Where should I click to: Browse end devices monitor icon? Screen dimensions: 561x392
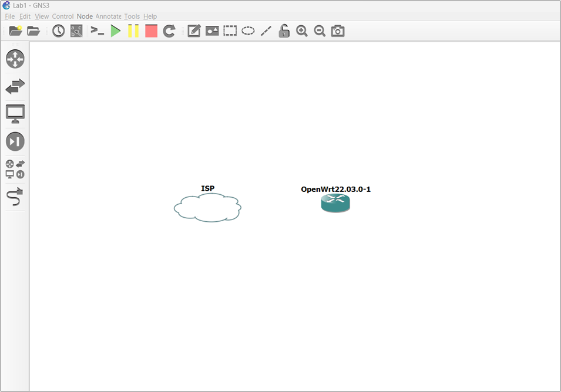point(15,114)
